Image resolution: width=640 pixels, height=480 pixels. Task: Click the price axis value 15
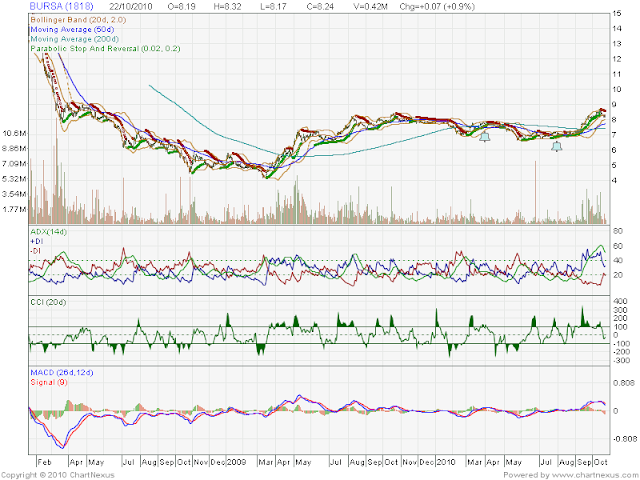point(617,13)
